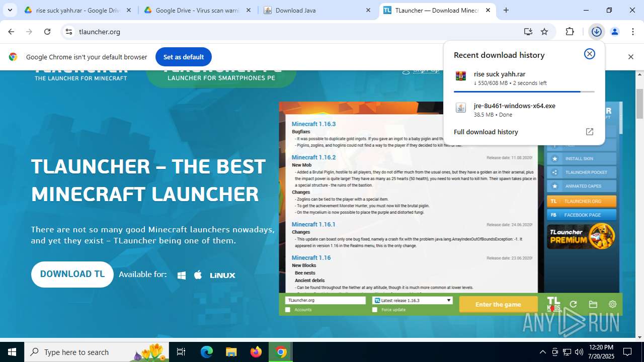Click the Downloads toolbar icon

coord(596,32)
